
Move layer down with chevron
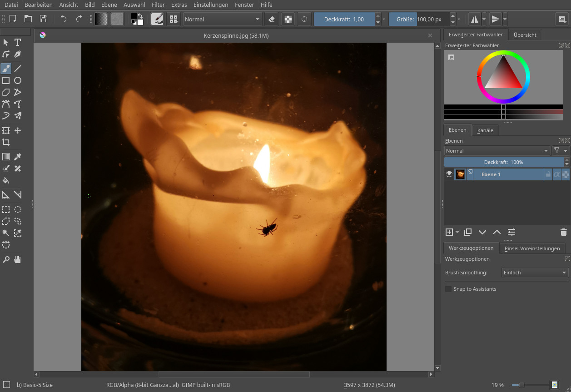tap(482, 232)
